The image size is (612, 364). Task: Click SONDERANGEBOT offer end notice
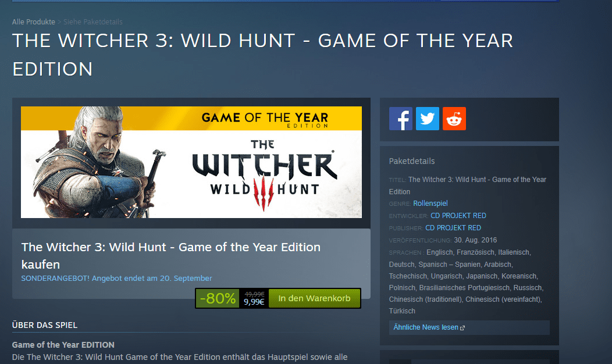[117, 278]
